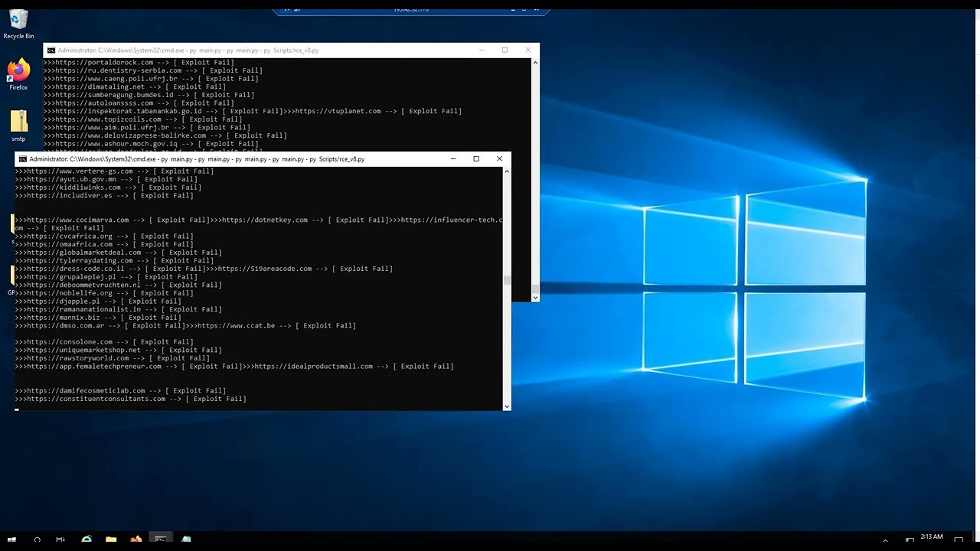Click the noblelife.org line

(x=104, y=293)
